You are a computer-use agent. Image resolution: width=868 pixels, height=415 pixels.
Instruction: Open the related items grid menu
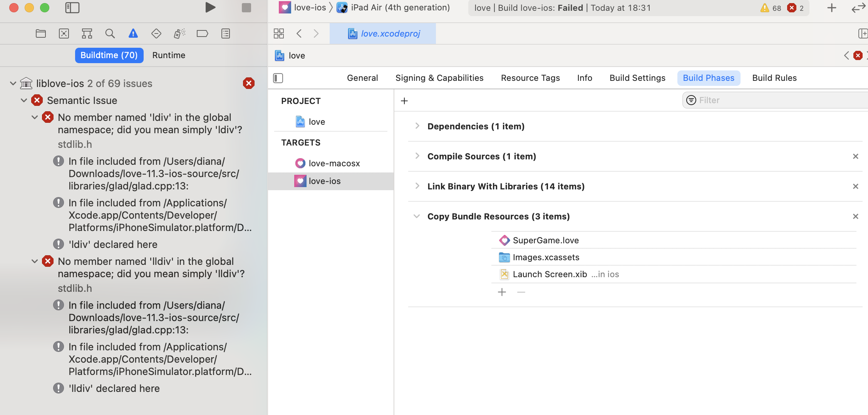point(279,34)
